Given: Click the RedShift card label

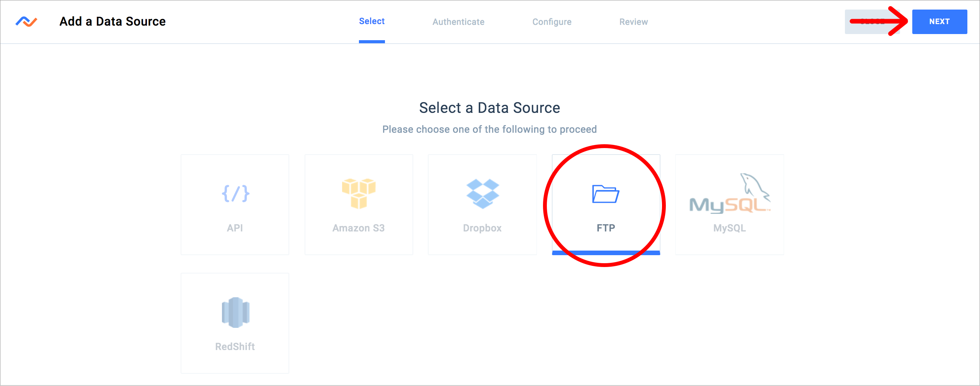Looking at the screenshot, I should 235,347.
